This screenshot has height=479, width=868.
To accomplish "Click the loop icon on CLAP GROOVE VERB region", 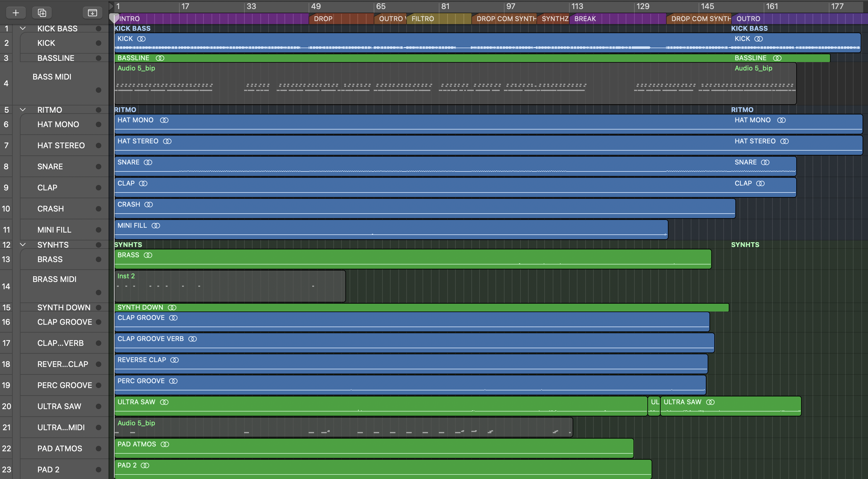I will [192, 339].
